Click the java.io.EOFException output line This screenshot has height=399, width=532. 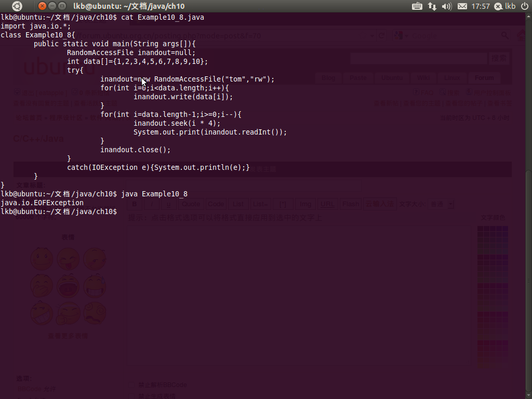pos(42,203)
